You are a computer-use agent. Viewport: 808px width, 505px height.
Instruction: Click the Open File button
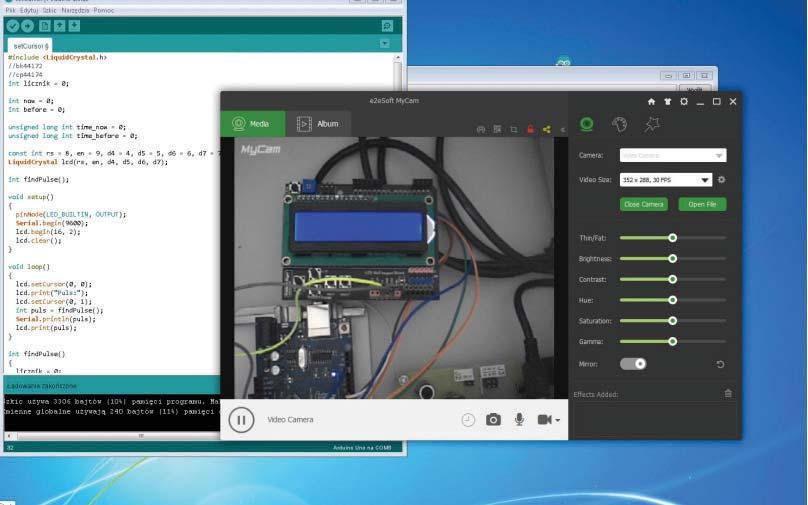pos(702,205)
